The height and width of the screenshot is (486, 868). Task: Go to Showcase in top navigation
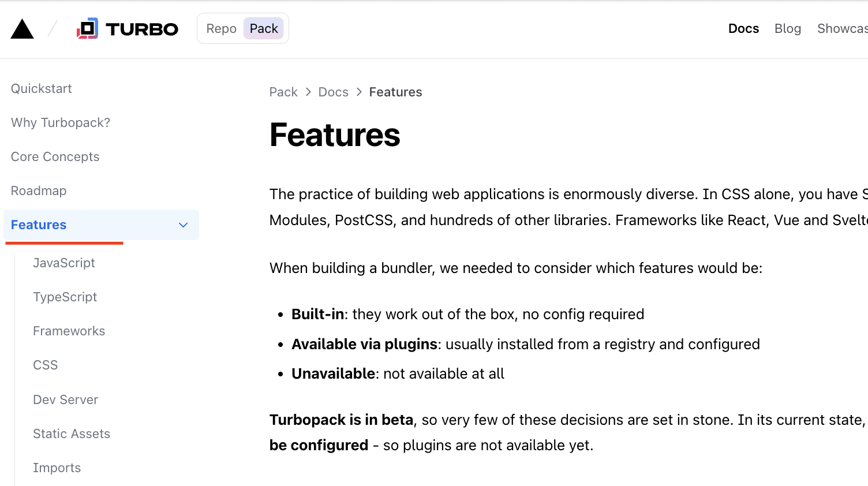click(841, 29)
